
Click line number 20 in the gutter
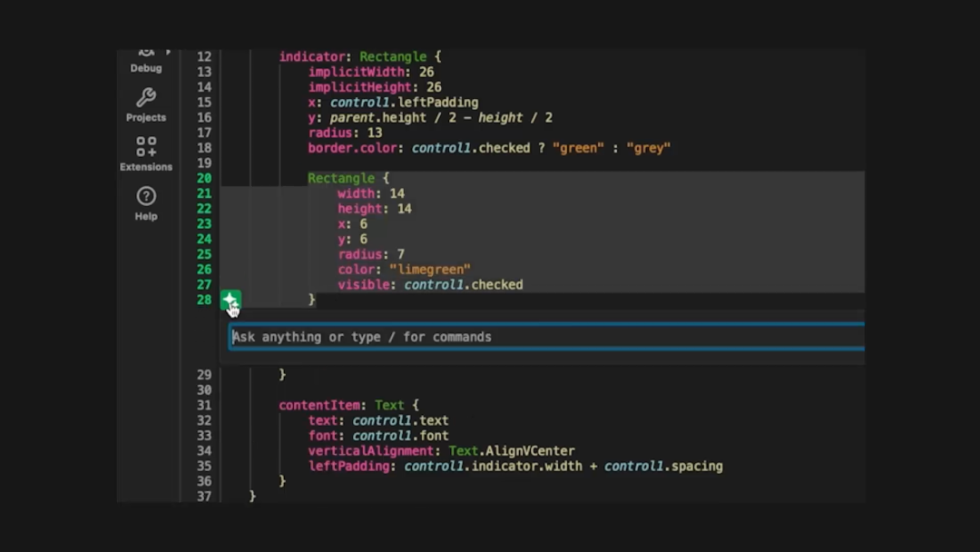204,178
